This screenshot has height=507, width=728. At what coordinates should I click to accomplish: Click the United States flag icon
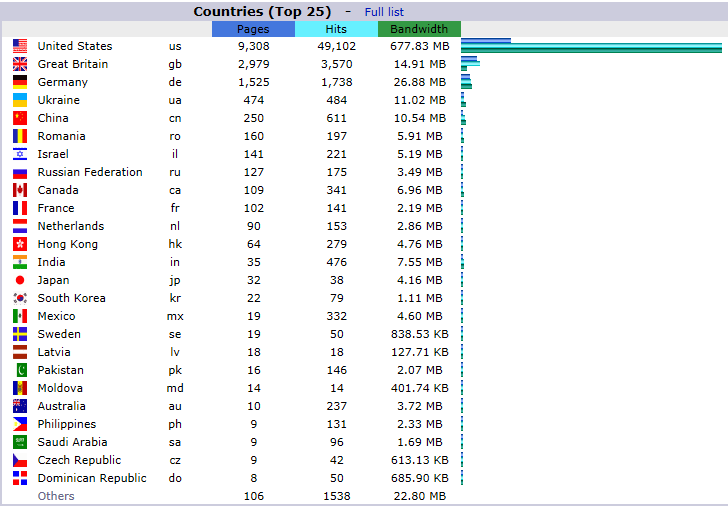click(x=20, y=46)
